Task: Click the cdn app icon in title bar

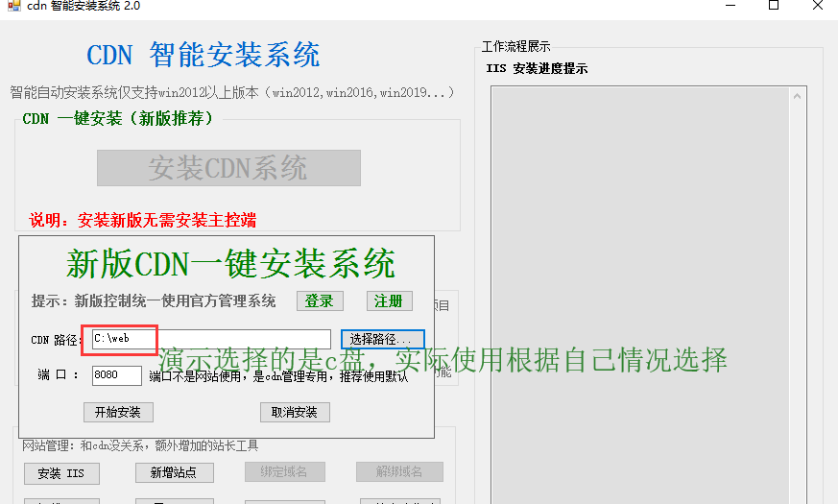Action: [13, 6]
